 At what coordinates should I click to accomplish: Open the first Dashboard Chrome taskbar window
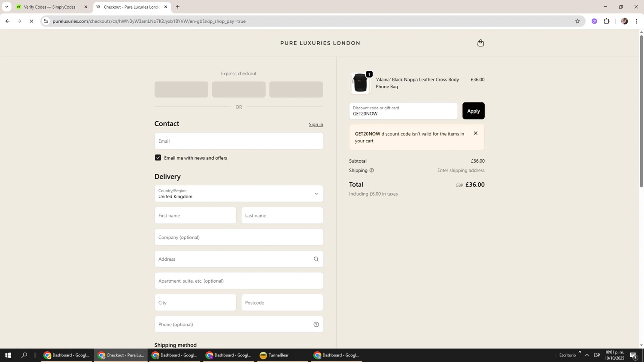click(x=67, y=355)
